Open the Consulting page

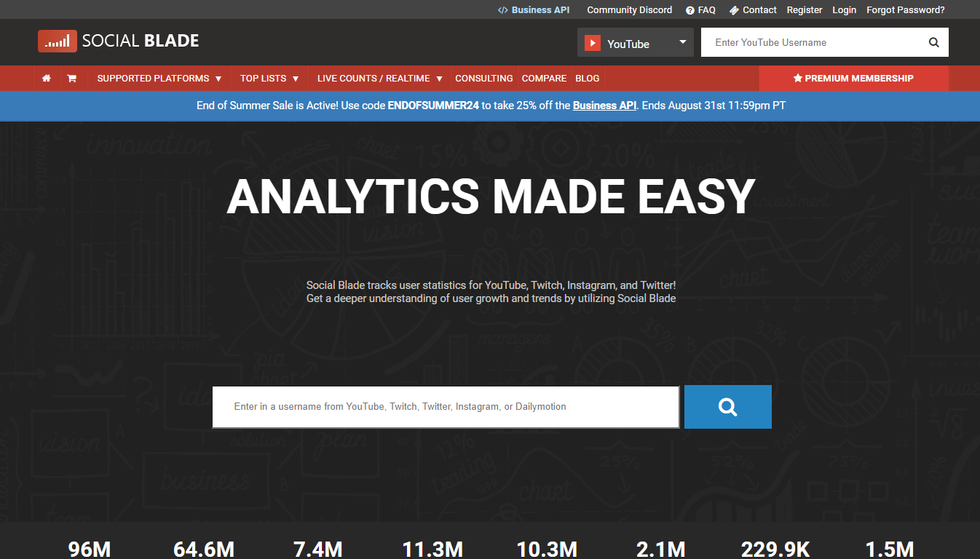pos(484,79)
